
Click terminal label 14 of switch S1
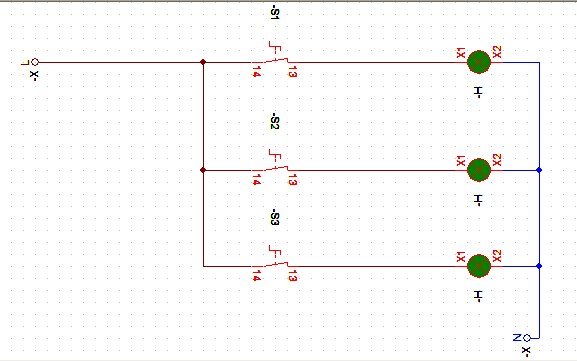click(256, 72)
